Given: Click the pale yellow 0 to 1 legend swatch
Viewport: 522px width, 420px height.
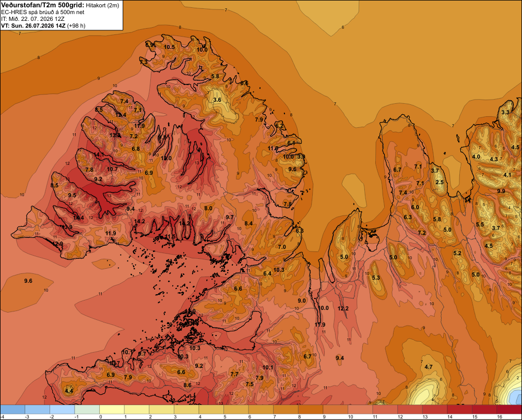Looking at the screenshot, I should pyautogui.click(x=112, y=410).
